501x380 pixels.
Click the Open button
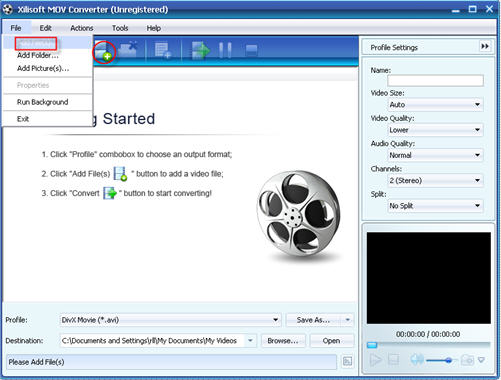coord(331,341)
